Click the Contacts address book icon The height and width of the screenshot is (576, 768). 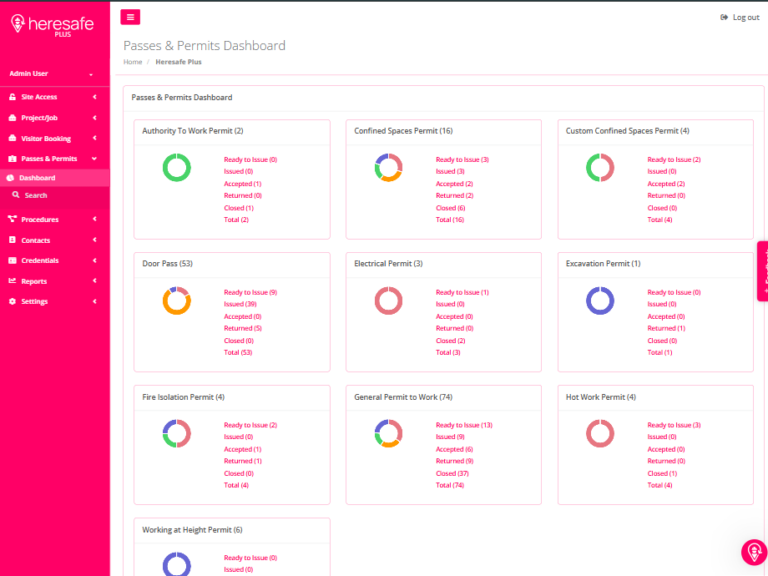pyautogui.click(x=12, y=240)
